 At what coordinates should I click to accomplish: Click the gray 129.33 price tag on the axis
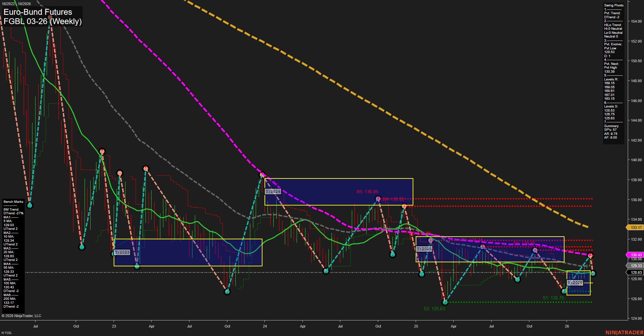point(636,266)
